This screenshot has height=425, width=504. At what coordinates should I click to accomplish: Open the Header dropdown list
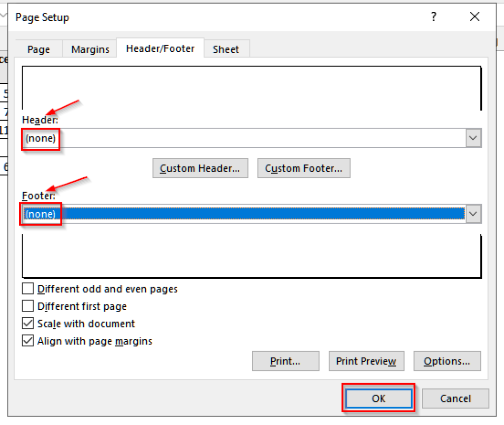pos(473,138)
